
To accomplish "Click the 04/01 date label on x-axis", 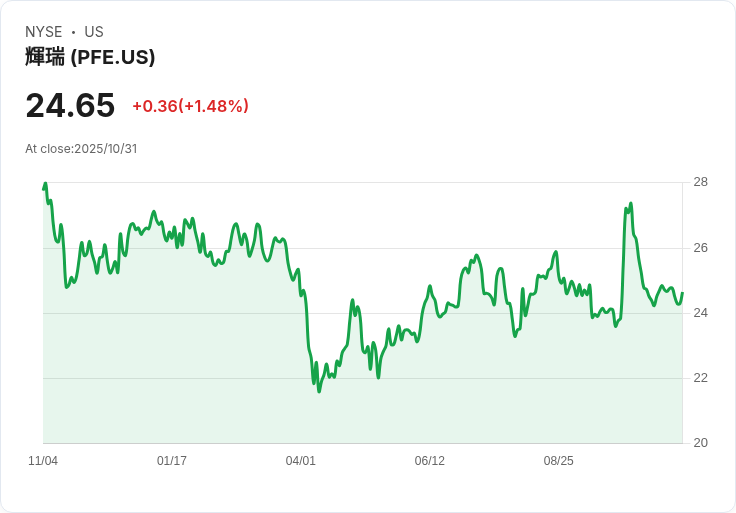I will pos(301,461).
